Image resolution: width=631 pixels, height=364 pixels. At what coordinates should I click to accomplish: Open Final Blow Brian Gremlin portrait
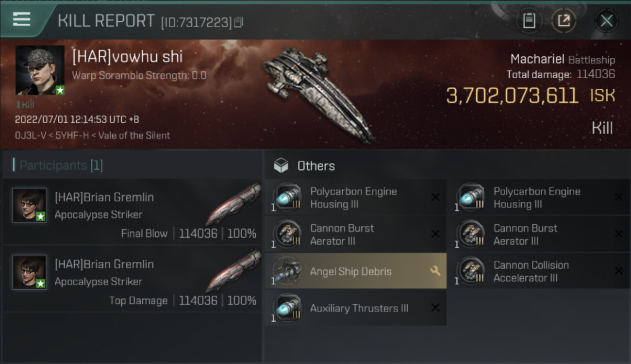click(x=30, y=205)
